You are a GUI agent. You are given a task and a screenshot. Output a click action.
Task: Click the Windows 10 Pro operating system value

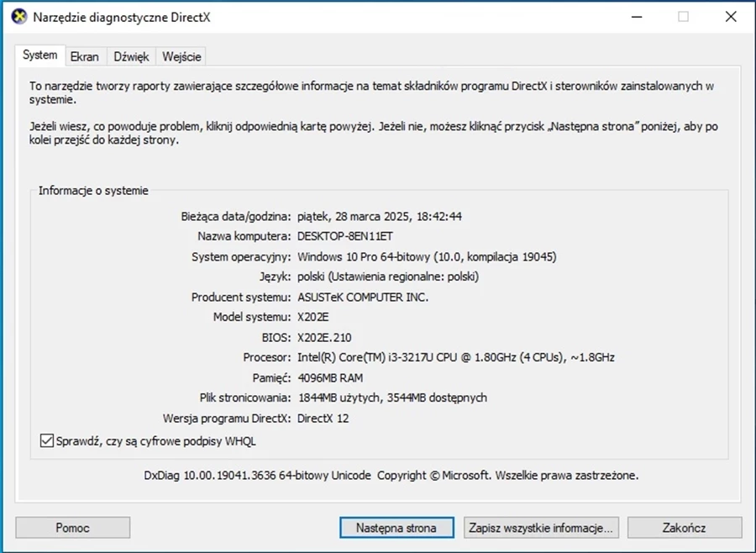click(427, 256)
